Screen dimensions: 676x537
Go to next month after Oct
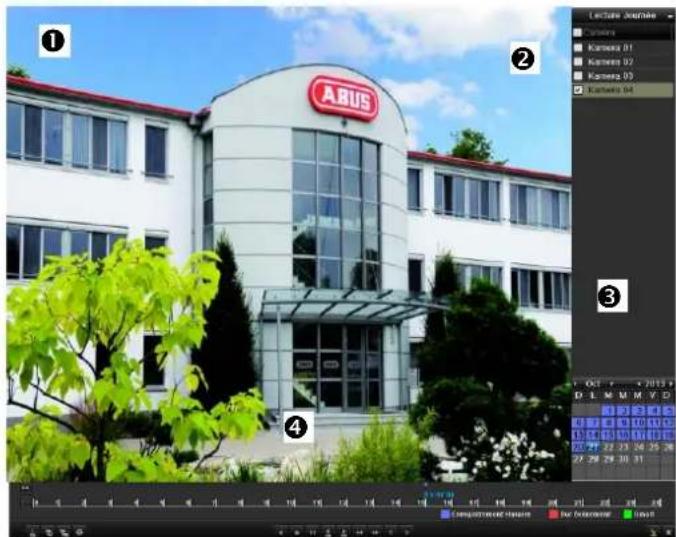(611, 383)
